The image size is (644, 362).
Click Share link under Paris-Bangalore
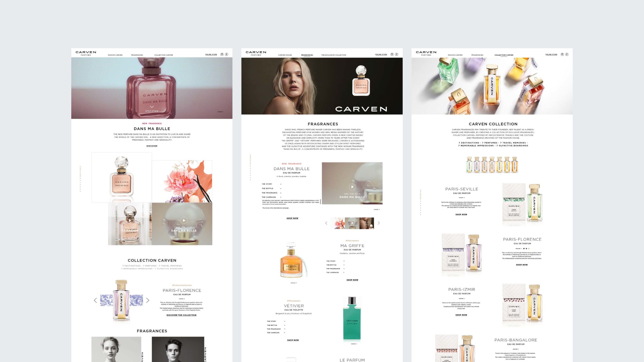coord(515,349)
